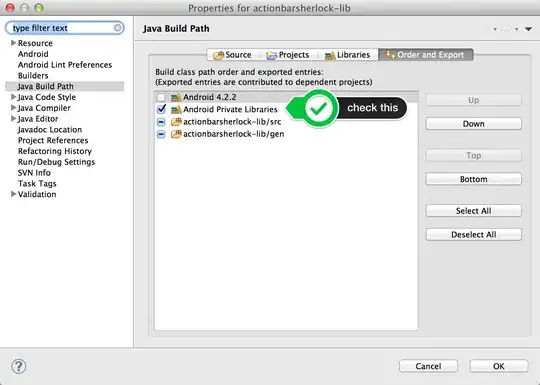Open Android Lint Preferences page
Image resolution: width=540 pixels, height=385 pixels.
pyautogui.click(x=65, y=65)
